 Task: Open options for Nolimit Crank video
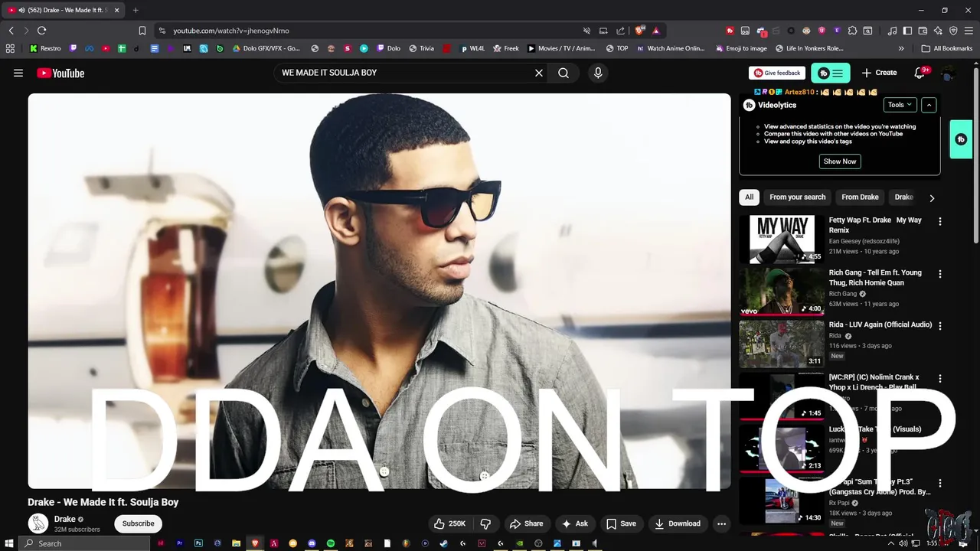[x=940, y=378]
